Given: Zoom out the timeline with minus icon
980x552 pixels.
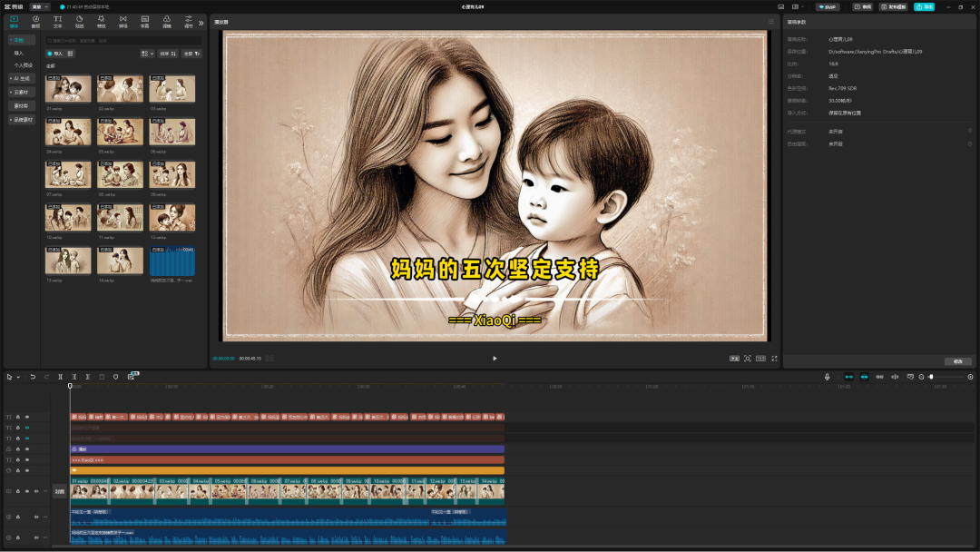Looking at the screenshot, I should (x=921, y=377).
